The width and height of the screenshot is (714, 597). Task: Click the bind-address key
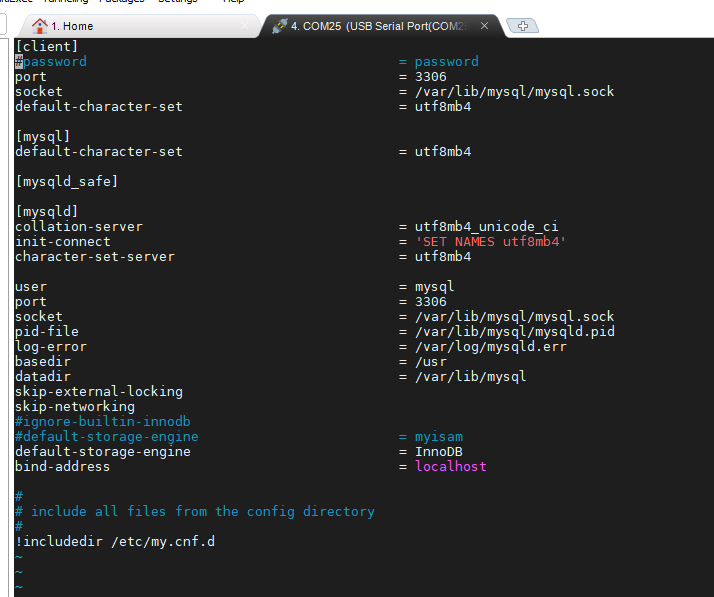click(x=63, y=466)
